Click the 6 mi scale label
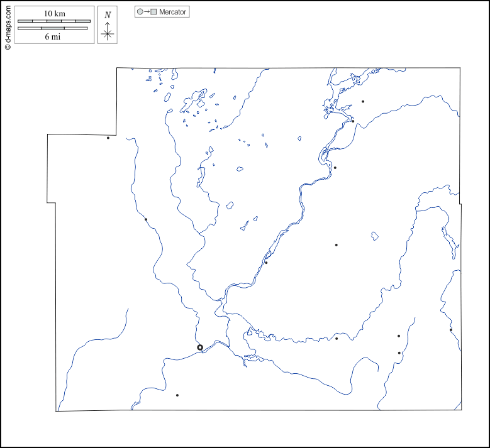 point(53,36)
